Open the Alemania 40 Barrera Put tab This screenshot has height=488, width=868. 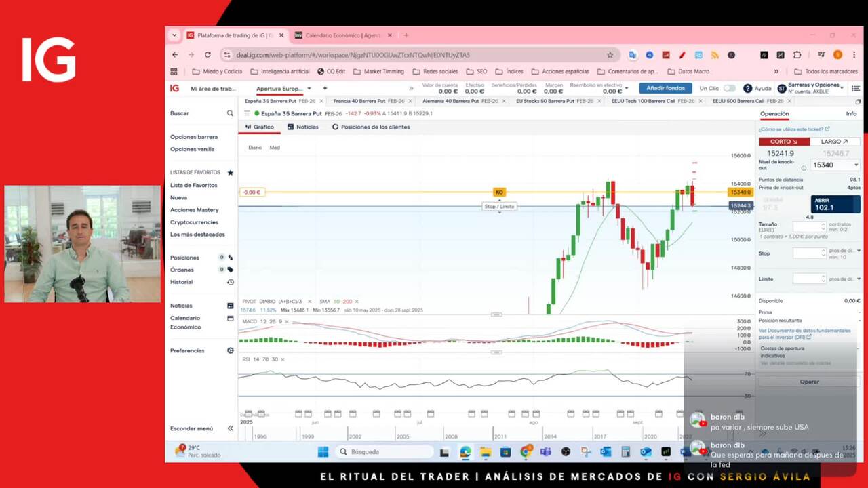point(450,101)
